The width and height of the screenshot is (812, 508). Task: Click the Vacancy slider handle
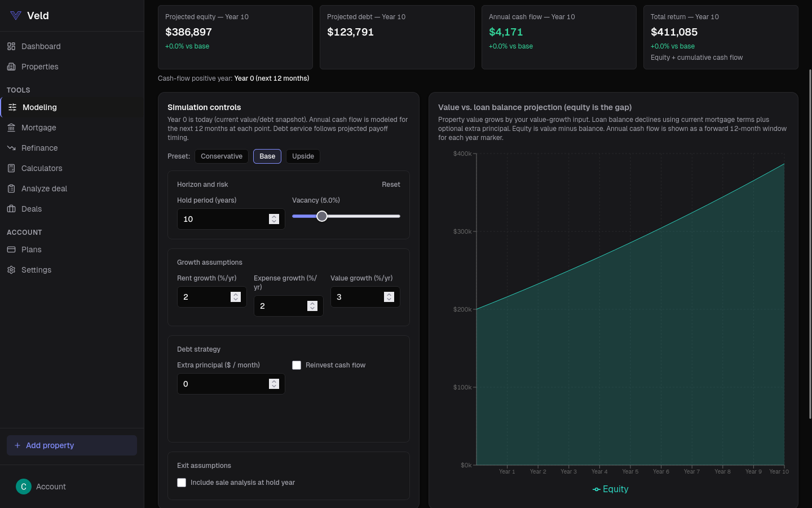pyautogui.click(x=322, y=216)
